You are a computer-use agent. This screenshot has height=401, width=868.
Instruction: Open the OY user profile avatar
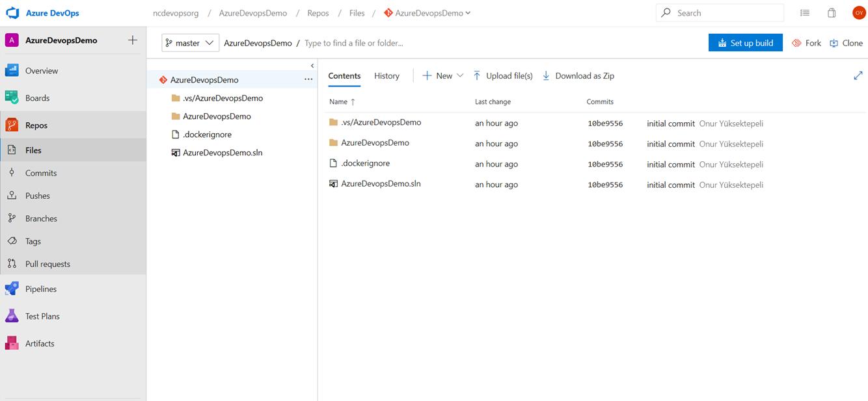[859, 13]
